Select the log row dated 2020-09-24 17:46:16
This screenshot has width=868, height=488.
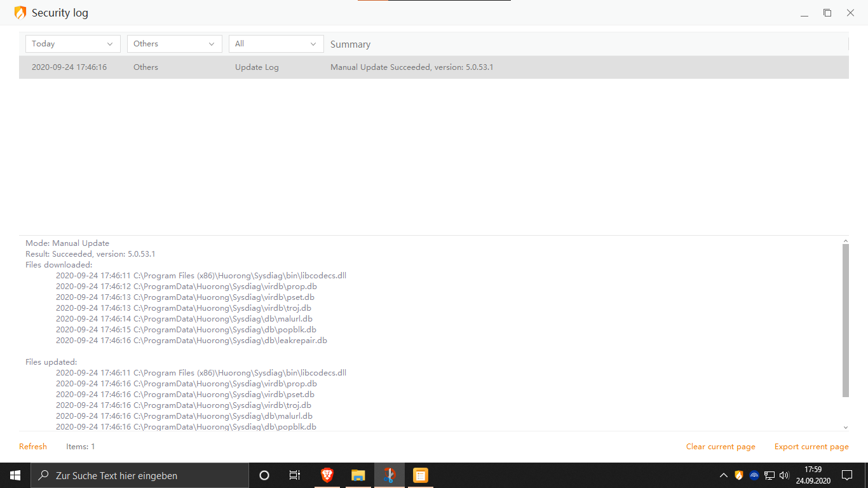click(x=434, y=67)
